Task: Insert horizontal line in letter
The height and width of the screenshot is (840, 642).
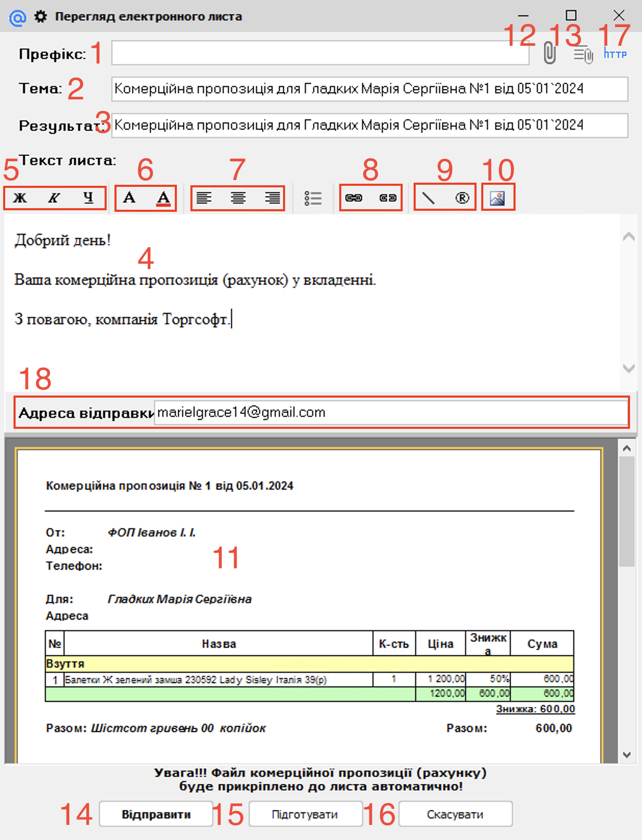Action: (x=428, y=198)
